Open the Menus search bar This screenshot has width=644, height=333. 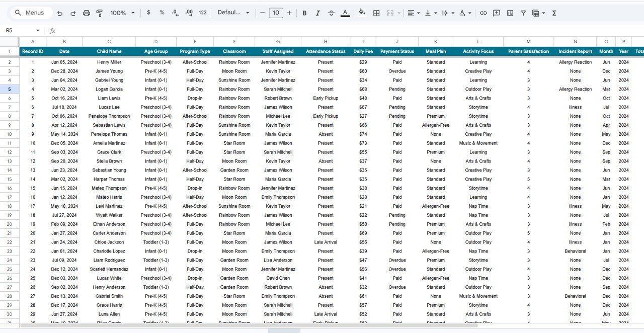click(31, 13)
